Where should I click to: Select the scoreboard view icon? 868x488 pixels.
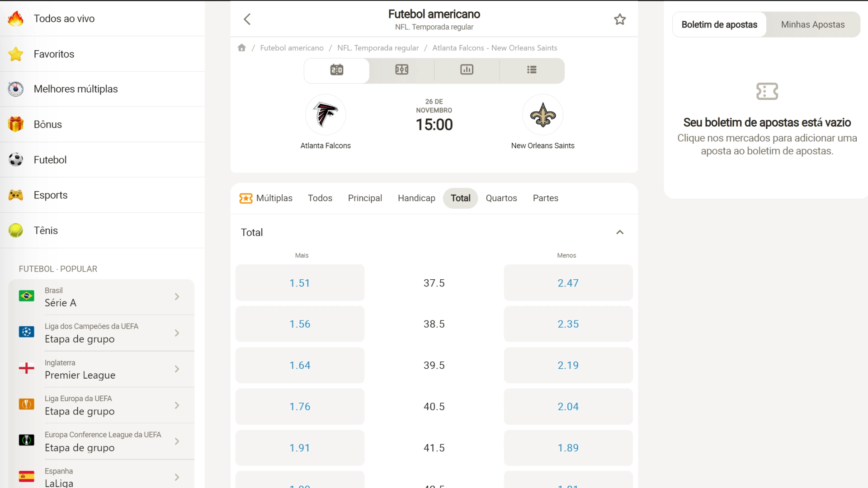(x=337, y=70)
